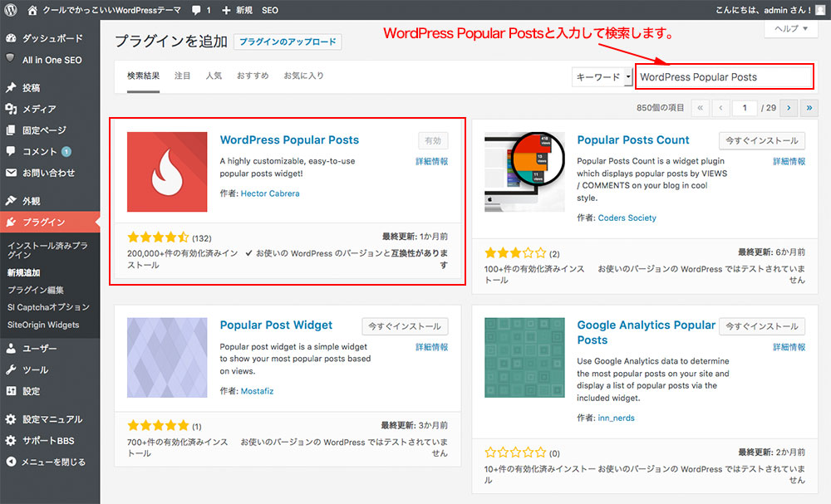Open こんにちは、admin さん account menu
The width and height of the screenshot is (831, 504).
[x=770, y=10]
